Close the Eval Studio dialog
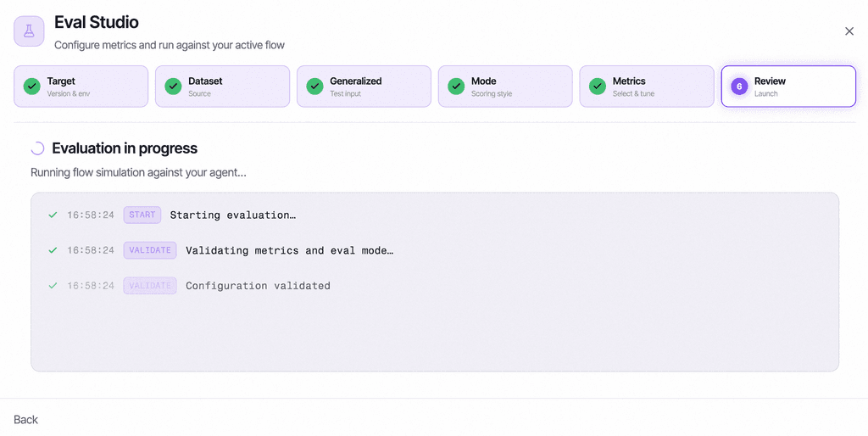This screenshot has width=868, height=436. 849,31
